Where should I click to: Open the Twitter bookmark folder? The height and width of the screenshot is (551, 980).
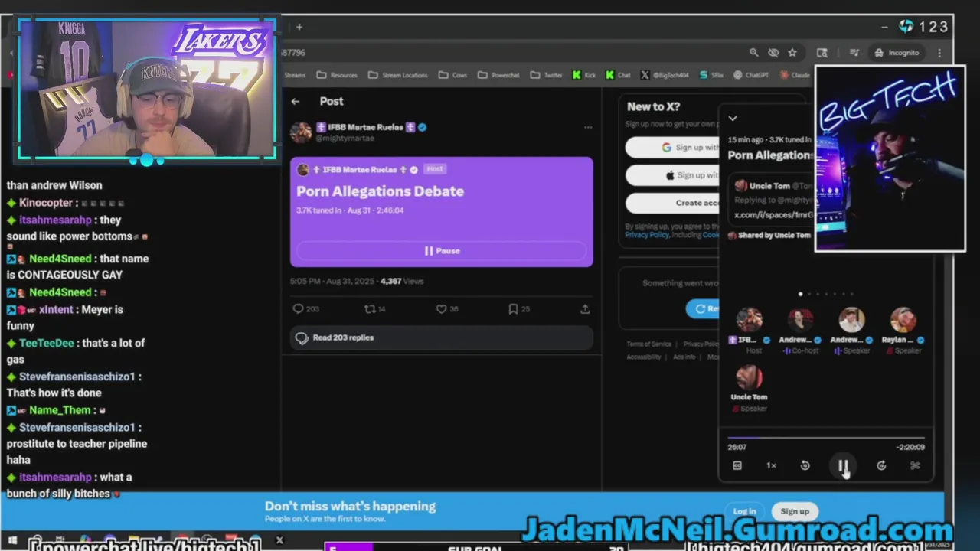(x=545, y=75)
